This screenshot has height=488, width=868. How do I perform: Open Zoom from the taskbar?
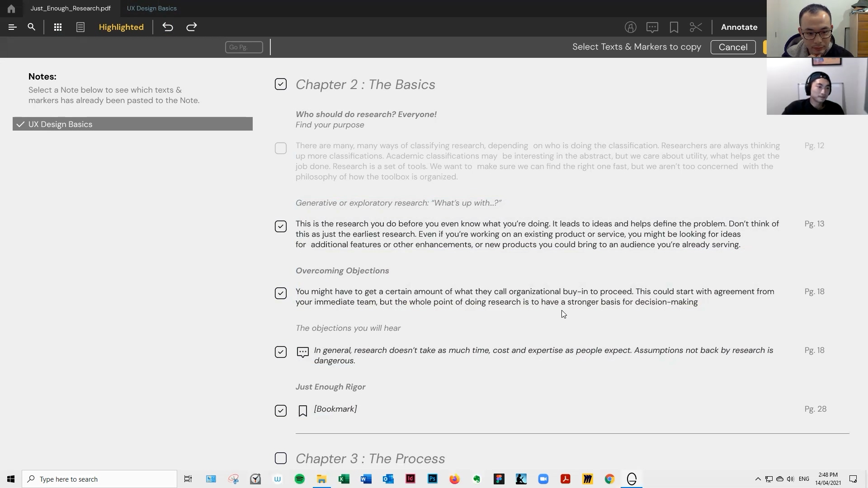click(543, 479)
